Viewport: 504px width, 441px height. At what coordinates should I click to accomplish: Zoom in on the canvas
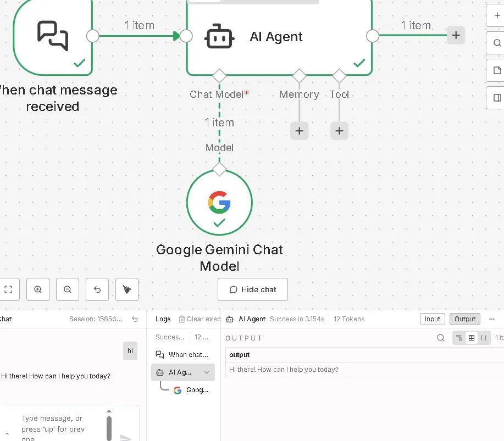(x=38, y=289)
